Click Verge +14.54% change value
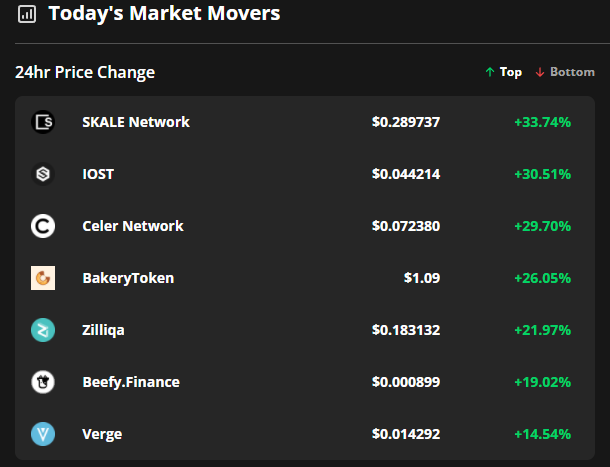This screenshot has height=467, width=610. point(543,434)
